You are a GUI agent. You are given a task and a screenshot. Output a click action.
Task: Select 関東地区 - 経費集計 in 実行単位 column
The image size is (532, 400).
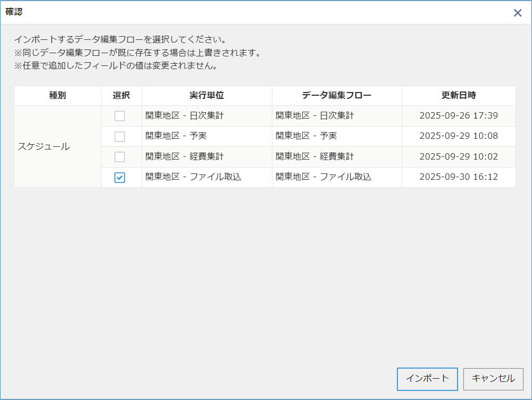coord(185,156)
